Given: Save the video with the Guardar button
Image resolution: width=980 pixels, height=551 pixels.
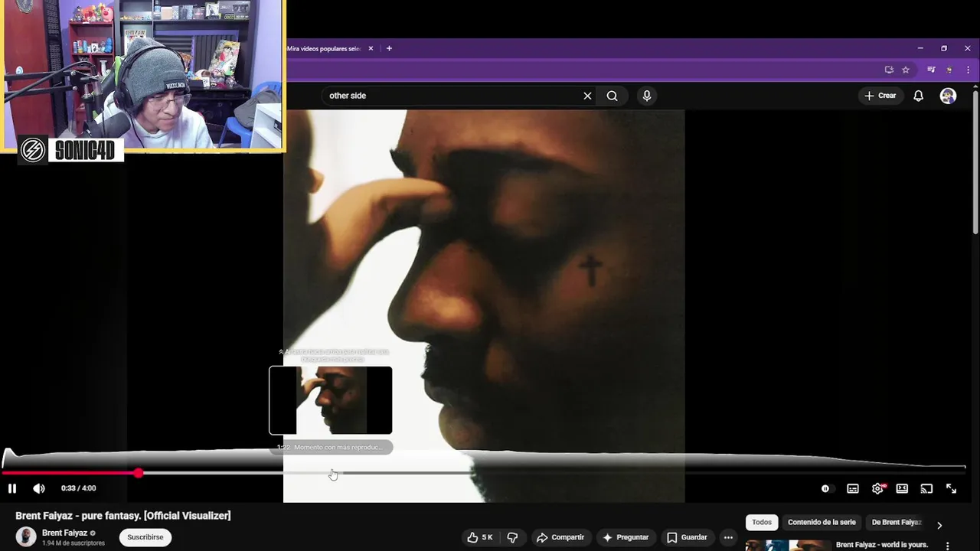Looking at the screenshot, I should coord(687,537).
